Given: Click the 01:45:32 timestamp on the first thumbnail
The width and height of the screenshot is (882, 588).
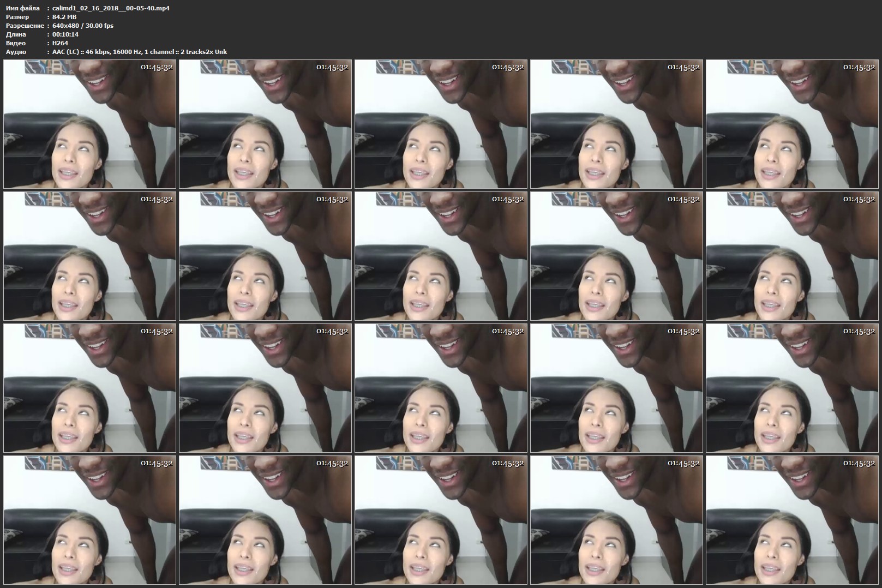Looking at the screenshot, I should (157, 67).
